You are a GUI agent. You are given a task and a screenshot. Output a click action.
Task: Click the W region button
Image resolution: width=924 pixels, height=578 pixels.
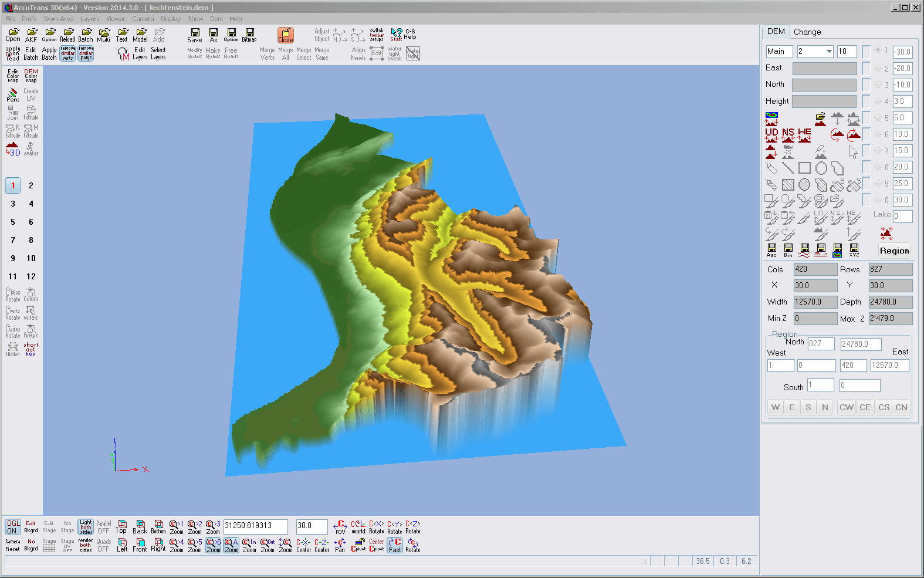pos(776,407)
